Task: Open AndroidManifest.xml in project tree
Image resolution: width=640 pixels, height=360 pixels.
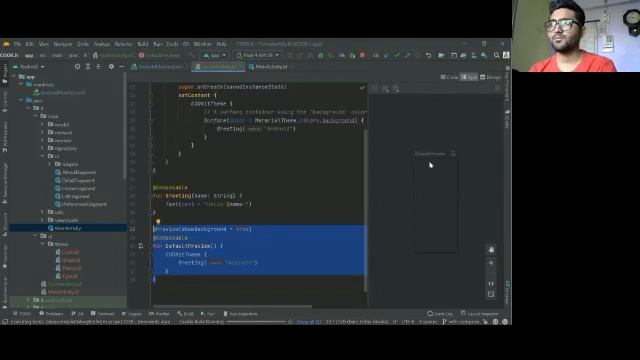Action: (60, 93)
